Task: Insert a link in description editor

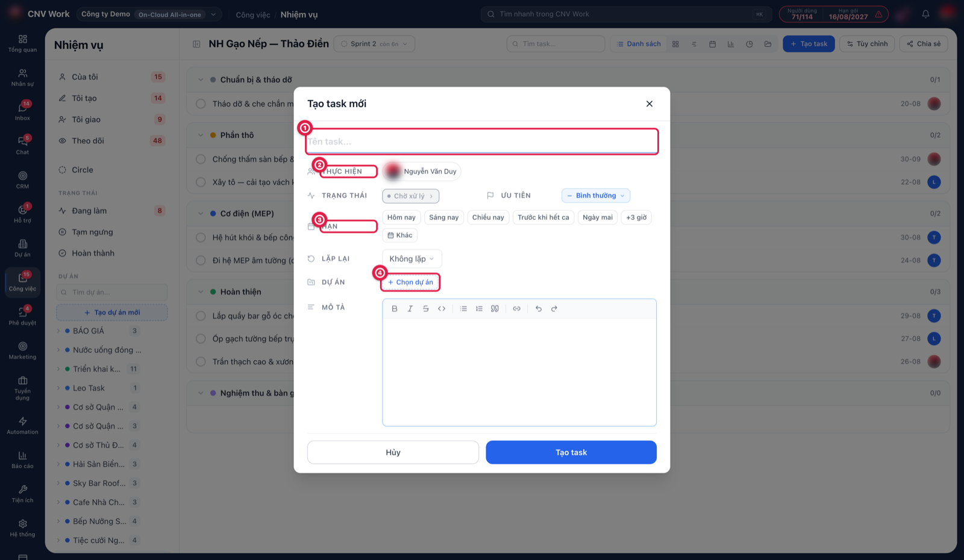Action: coord(516,308)
